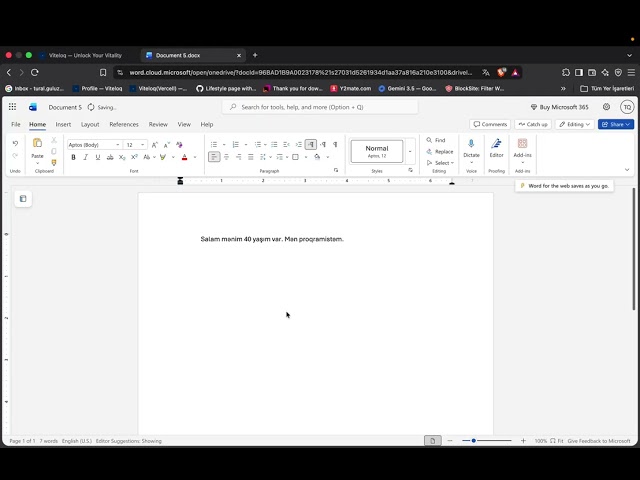Click the Bullets list icon
Screen dimensions: 640x480
(x=214, y=144)
